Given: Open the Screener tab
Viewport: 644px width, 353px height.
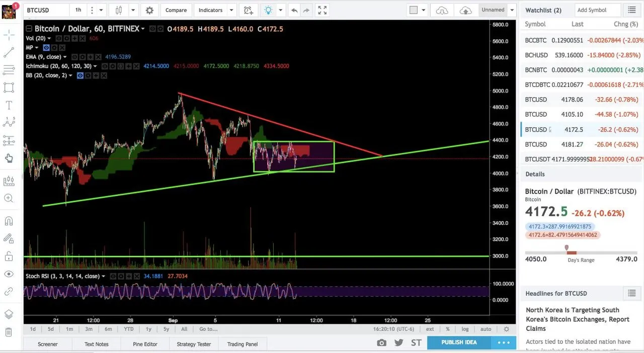Looking at the screenshot, I should (x=48, y=344).
